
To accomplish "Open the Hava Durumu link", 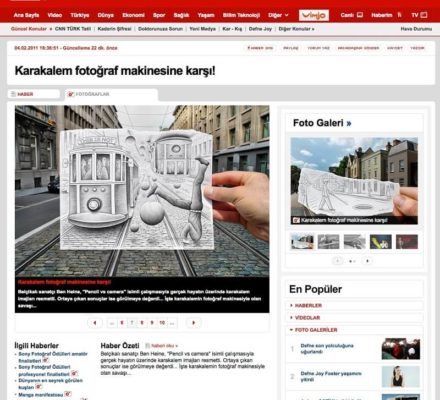I will pos(416,29).
